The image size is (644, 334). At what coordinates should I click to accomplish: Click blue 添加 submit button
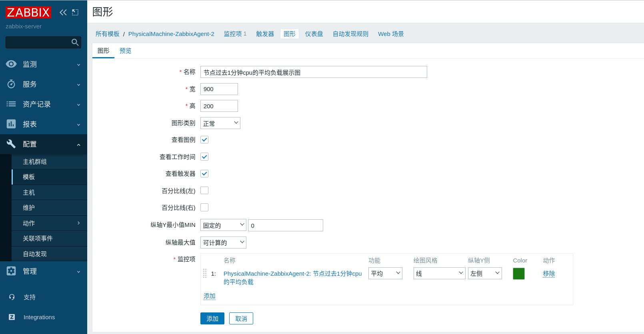[x=212, y=318]
